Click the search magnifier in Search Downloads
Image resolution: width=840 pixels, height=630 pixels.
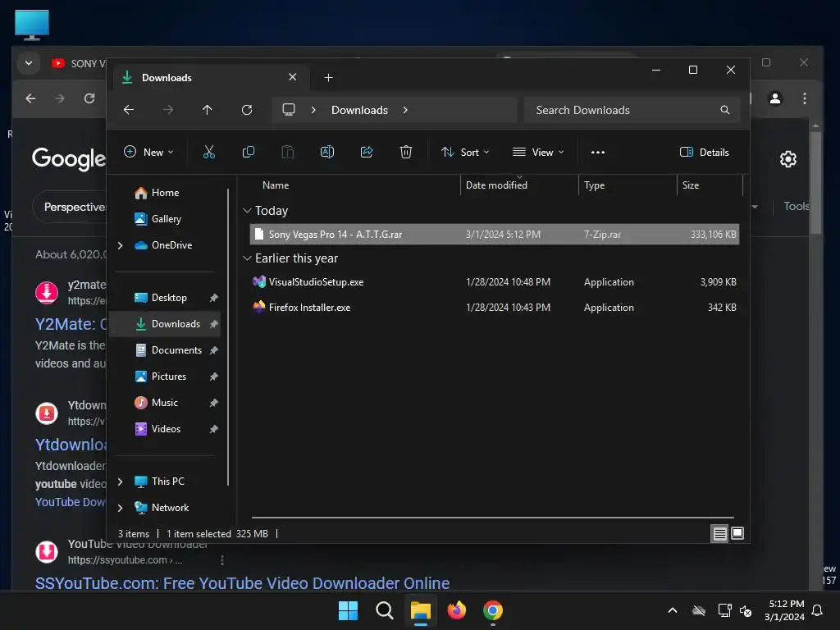pos(725,110)
